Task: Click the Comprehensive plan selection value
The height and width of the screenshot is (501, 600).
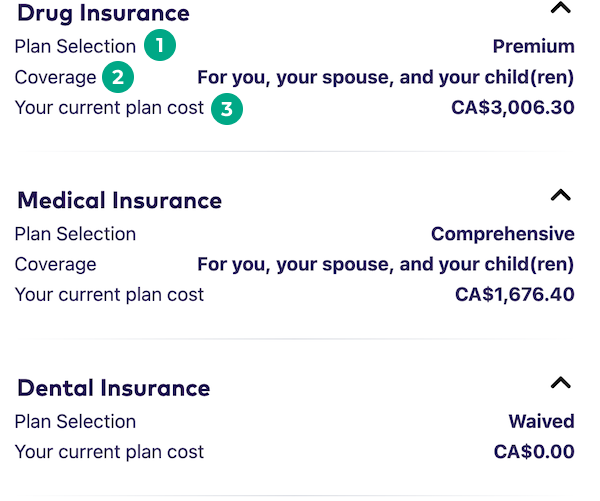Action: tap(502, 234)
